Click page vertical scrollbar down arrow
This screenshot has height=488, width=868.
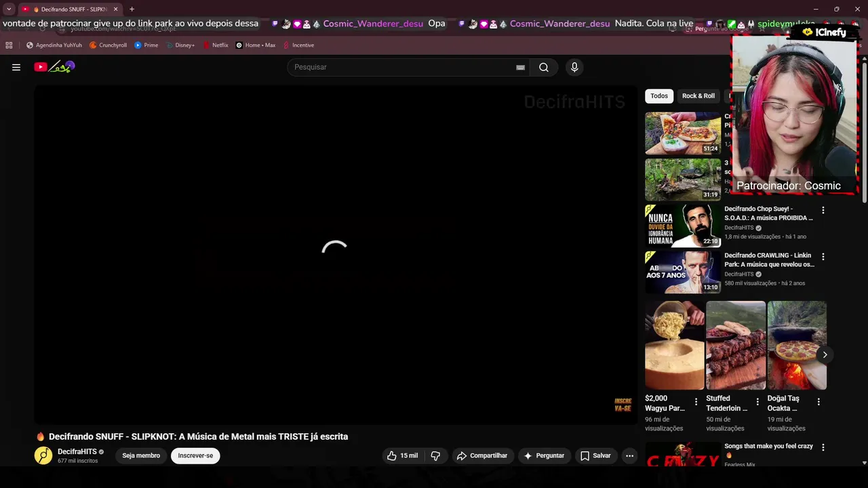[864, 462]
